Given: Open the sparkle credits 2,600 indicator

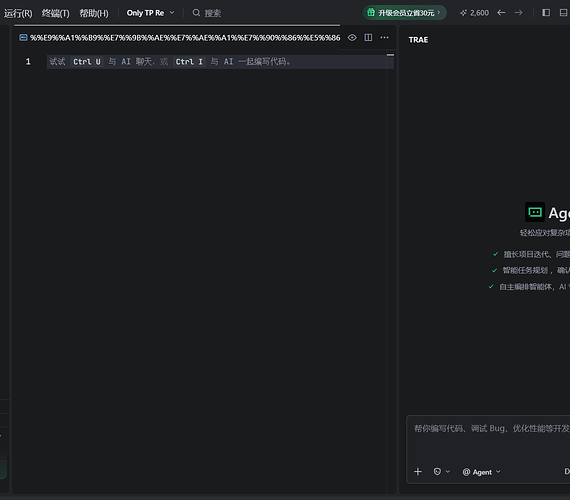Looking at the screenshot, I should [x=474, y=13].
